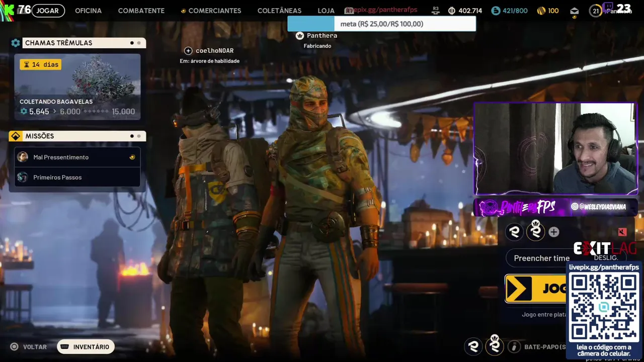Viewport: 644px width, 362px height.
Task: Click the blue cred icon beside 421/800
Action: coord(496,11)
